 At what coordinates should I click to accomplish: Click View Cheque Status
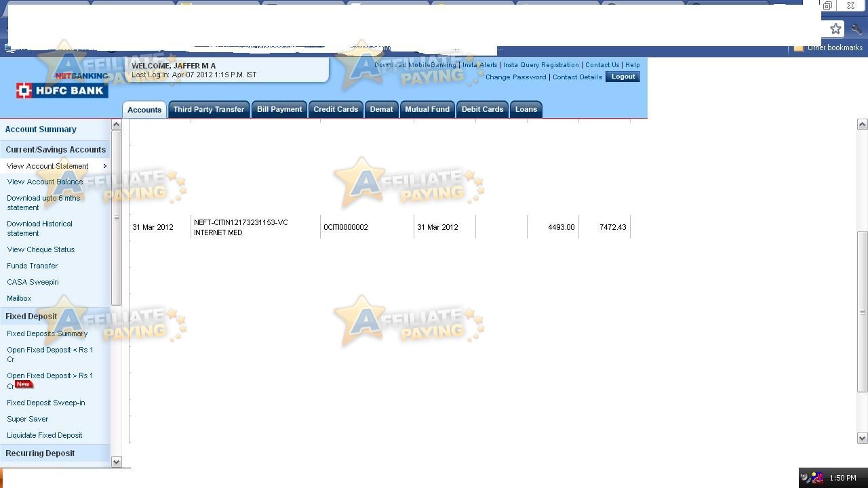point(41,249)
